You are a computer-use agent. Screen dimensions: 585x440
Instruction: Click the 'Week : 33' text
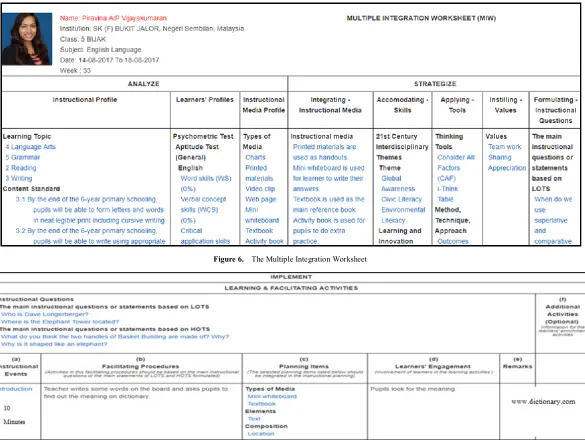[75, 71]
